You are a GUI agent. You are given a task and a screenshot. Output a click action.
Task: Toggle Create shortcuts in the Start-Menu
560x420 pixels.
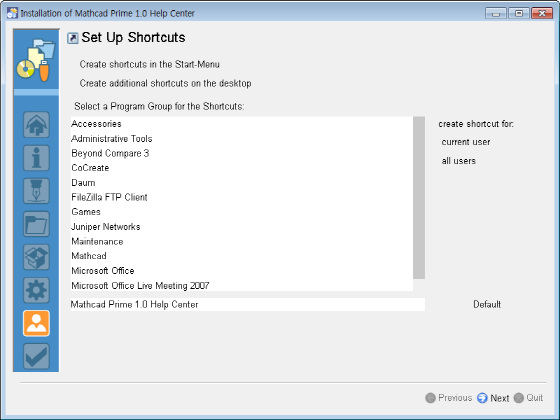[149, 64]
